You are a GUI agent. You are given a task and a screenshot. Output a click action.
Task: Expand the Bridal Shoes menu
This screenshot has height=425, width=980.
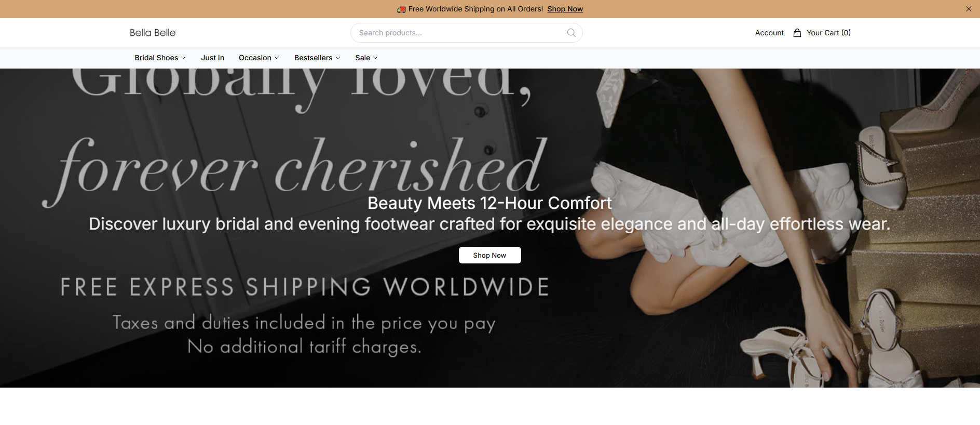tap(160, 58)
